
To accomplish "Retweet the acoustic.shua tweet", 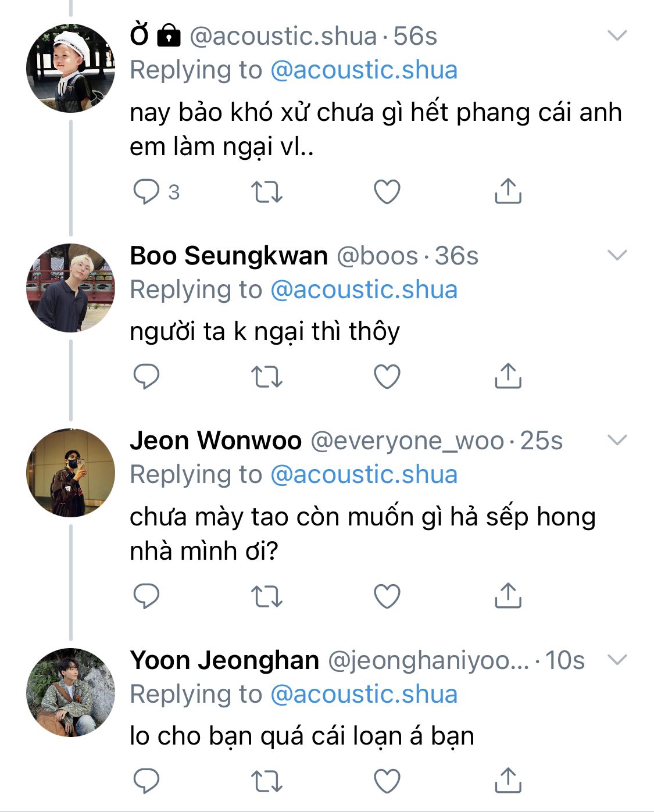I will [266, 192].
